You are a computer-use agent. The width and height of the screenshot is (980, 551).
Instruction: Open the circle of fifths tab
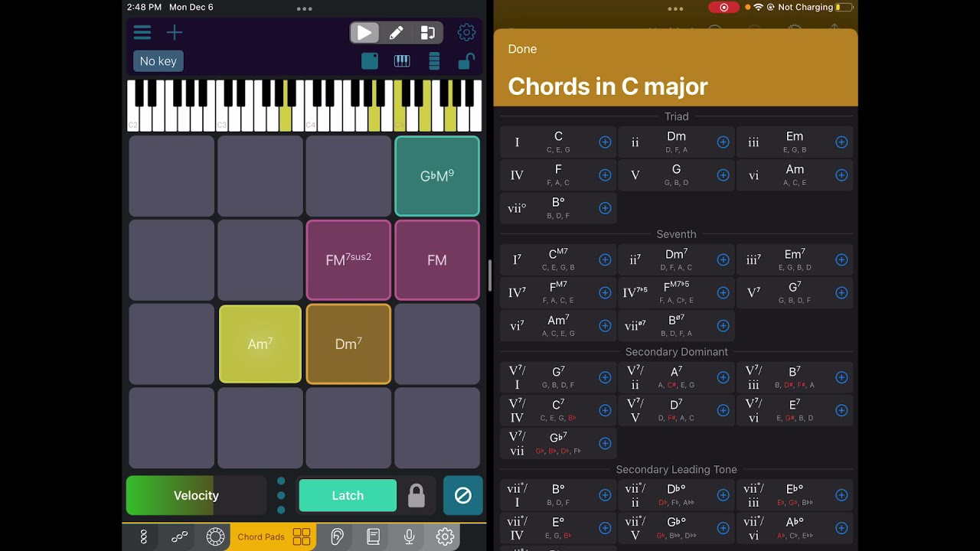tap(215, 537)
